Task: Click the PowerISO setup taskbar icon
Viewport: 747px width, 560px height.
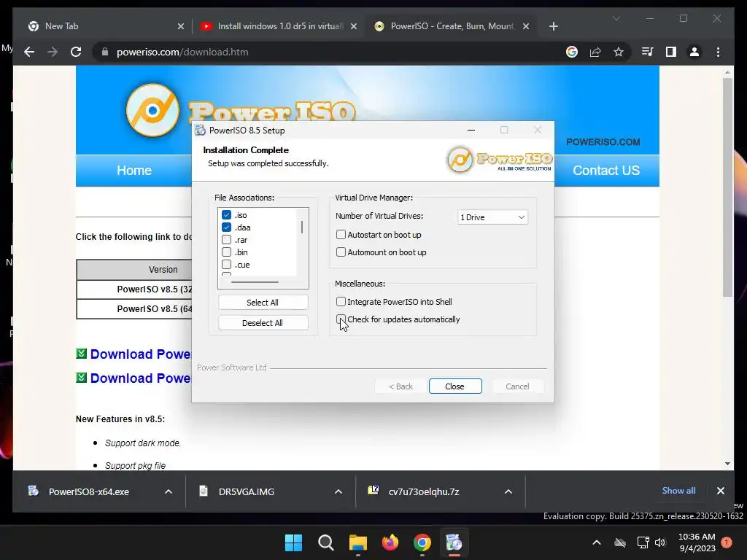Action: click(x=454, y=542)
